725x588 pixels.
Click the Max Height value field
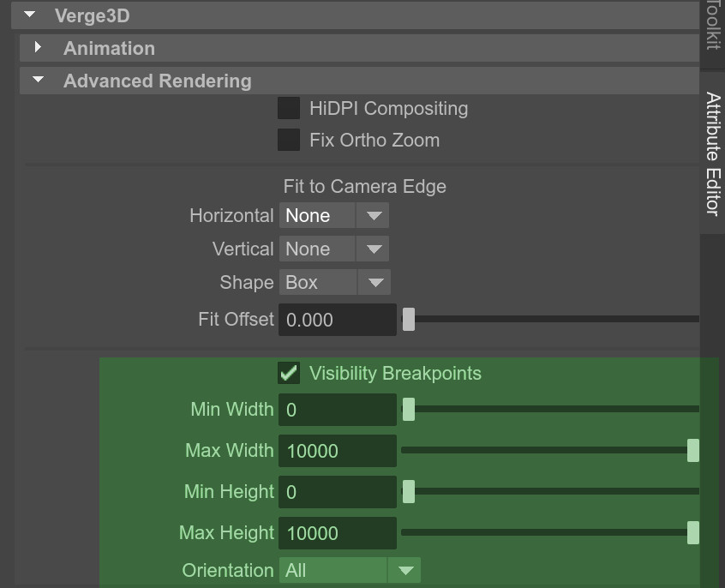point(338,533)
